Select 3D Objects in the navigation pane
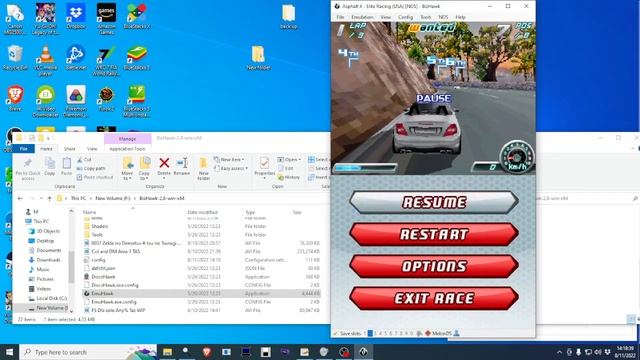This screenshot has width=640, height=360. point(44,231)
